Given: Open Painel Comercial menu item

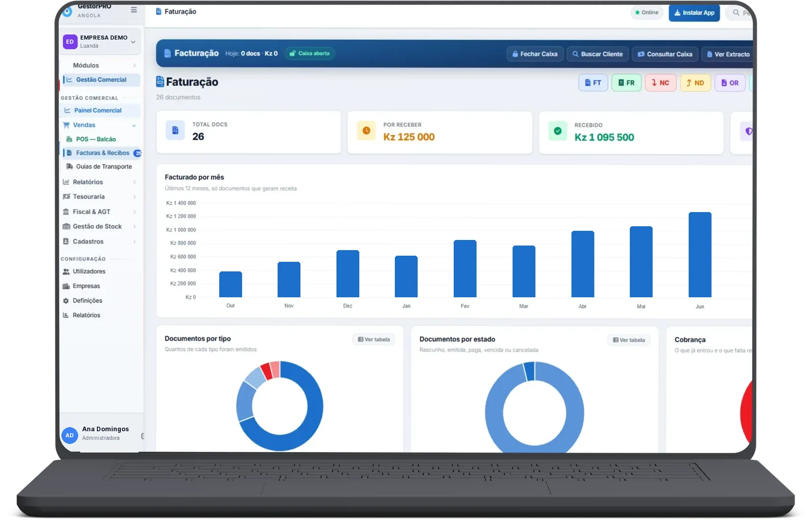Looking at the screenshot, I should coord(100,110).
